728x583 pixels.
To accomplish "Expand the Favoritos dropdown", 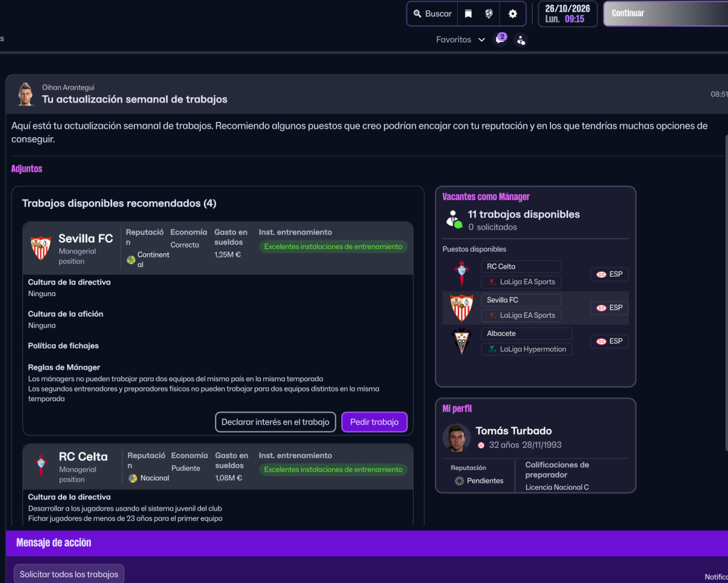I will click(461, 39).
